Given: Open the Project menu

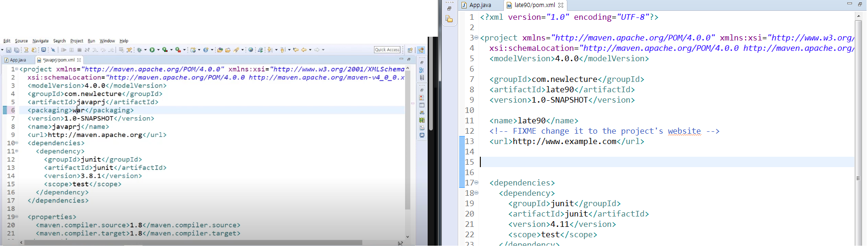Looking at the screenshot, I should click(77, 41).
